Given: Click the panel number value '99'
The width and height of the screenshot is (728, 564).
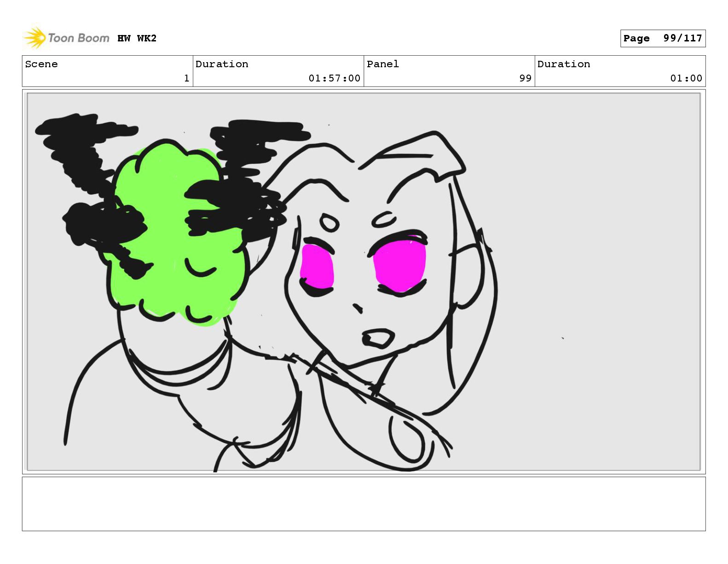Looking at the screenshot, I should pyautogui.click(x=526, y=78).
